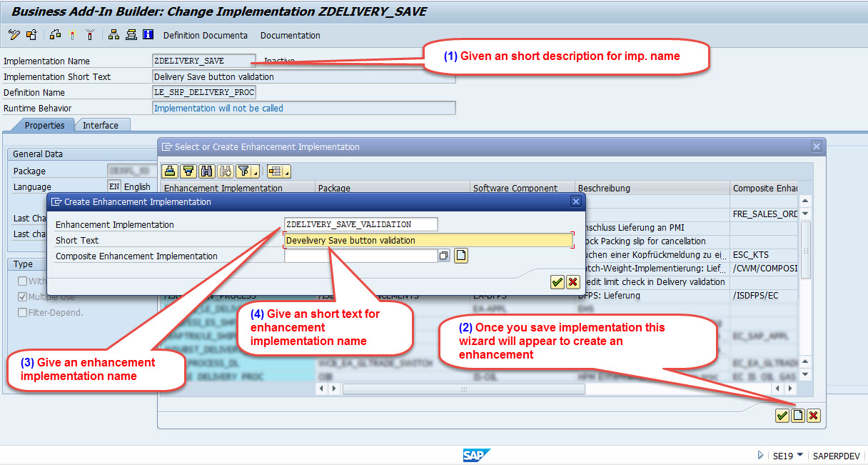Cancel the dialog with the red X button

(574, 281)
